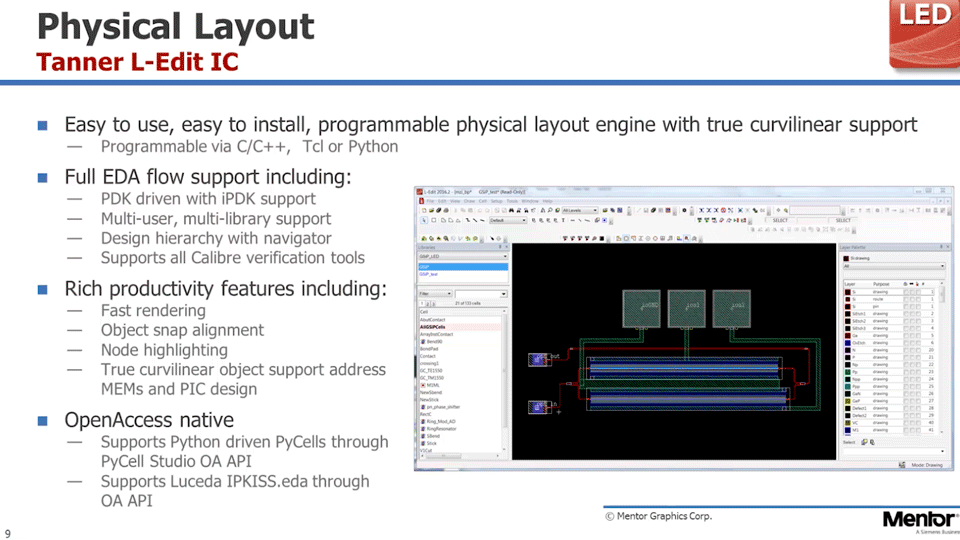This screenshot has width=960, height=540.
Task: Switch to page tab 3 in cell list
Action: [x=433, y=304]
